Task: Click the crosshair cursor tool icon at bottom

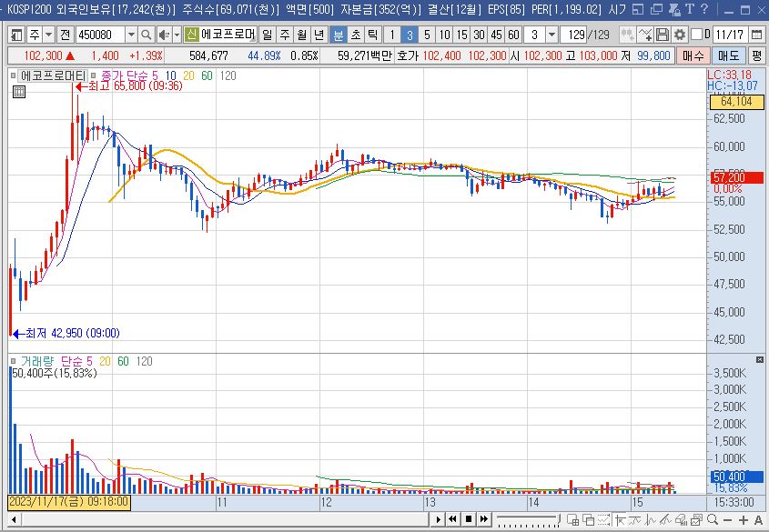Action: (620, 519)
